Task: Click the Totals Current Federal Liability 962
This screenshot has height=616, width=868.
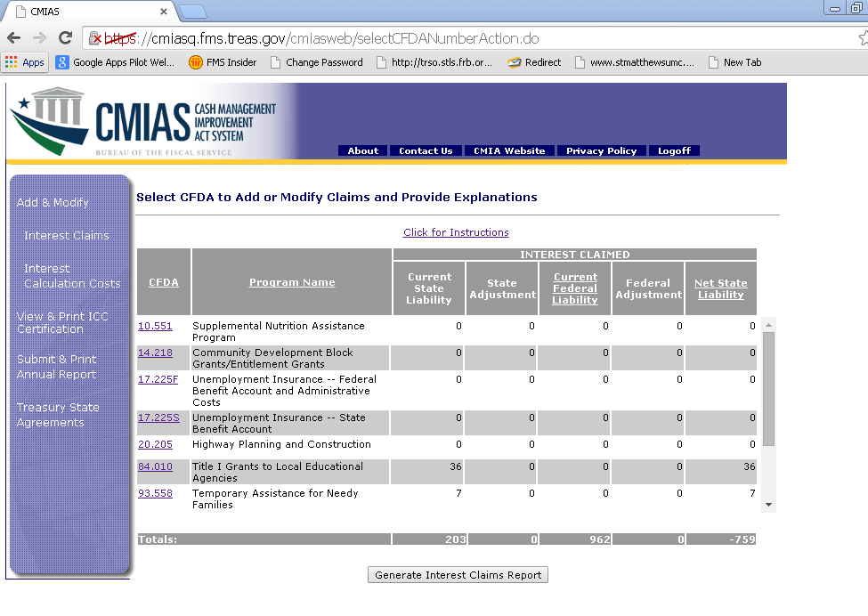Action: pyautogui.click(x=599, y=539)
